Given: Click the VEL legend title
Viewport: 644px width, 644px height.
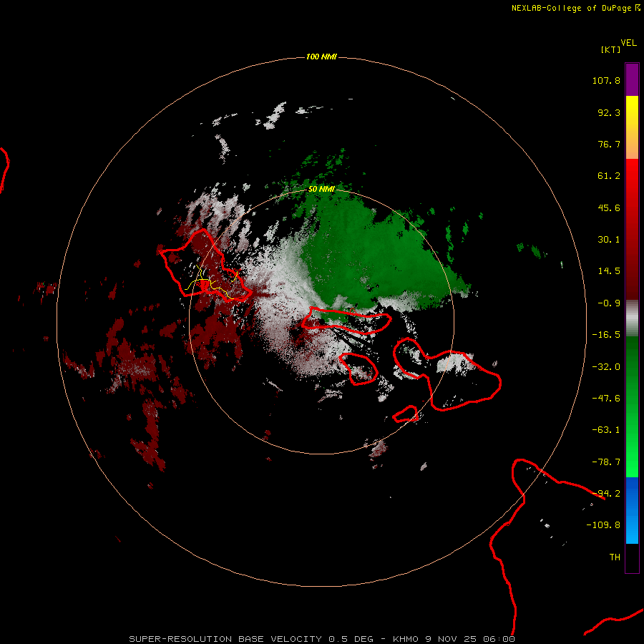Looking at the screenshot, I should point(628,43).
